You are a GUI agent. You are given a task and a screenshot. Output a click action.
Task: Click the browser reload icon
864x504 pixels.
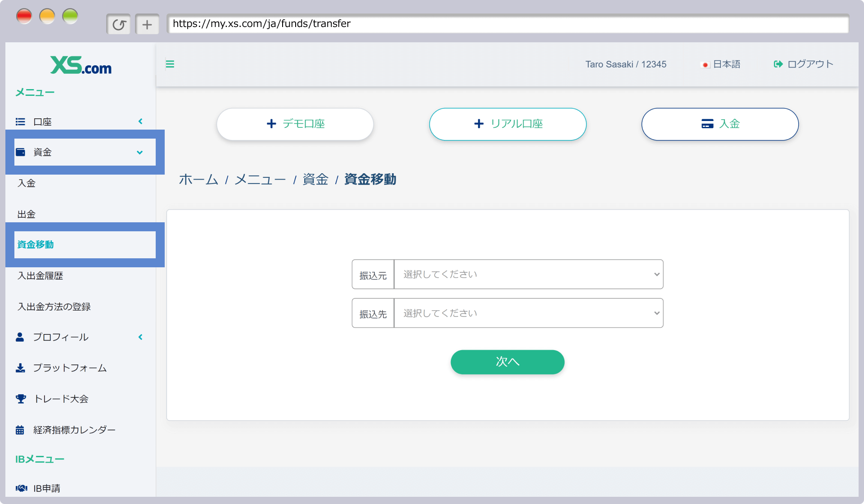pyautogui.click(x=119, y=24)
